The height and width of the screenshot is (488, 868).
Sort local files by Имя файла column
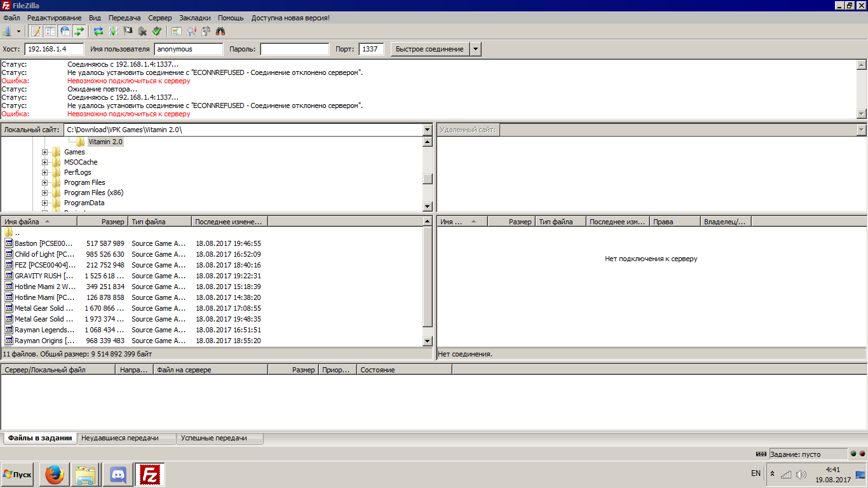(39, 222)
